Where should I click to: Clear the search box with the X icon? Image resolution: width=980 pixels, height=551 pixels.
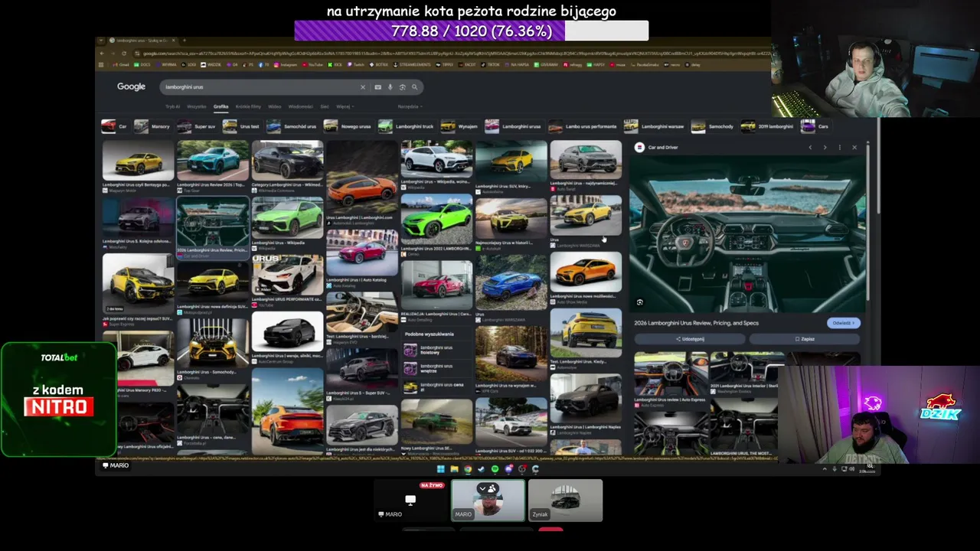tap(363, 87)
